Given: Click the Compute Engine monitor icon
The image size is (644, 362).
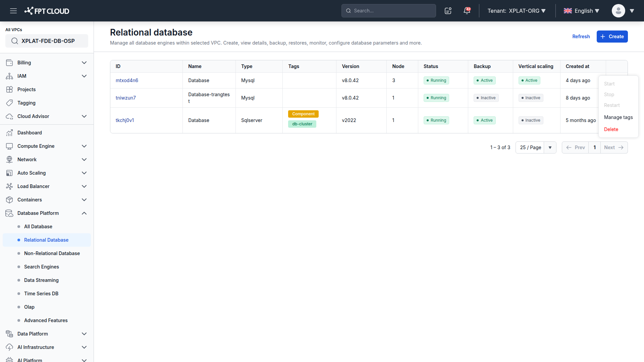Looking at the screenshot, I should click(x=9, y=146).
